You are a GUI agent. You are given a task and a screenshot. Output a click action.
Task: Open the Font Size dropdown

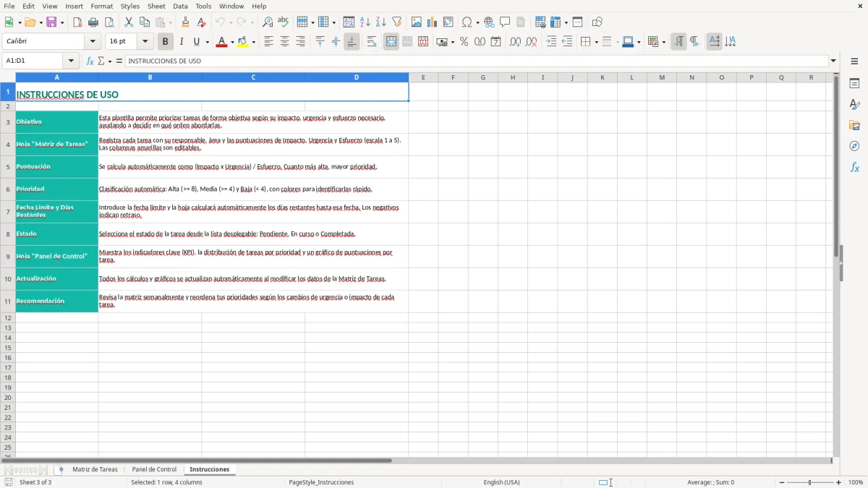pos(145,42)
